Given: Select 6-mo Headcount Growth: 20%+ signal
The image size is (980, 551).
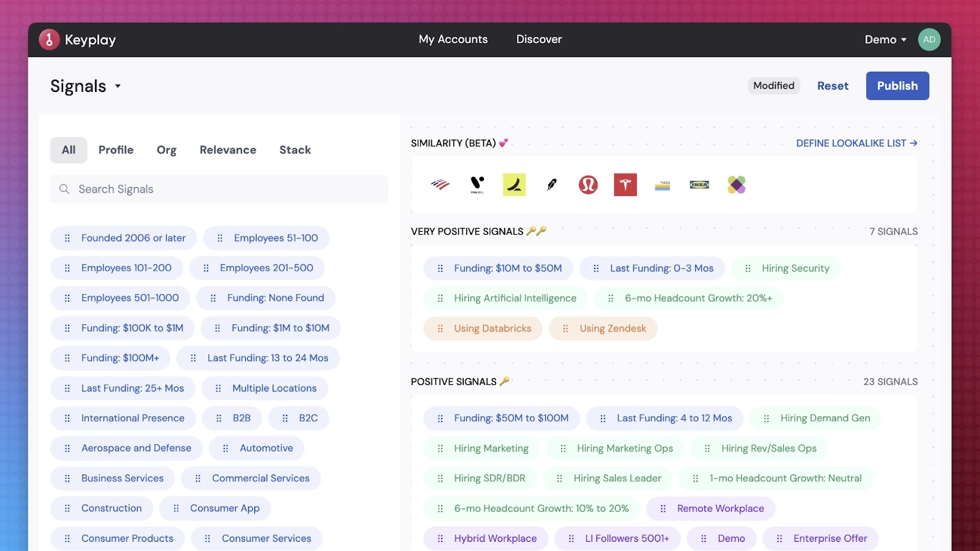Looking at the screenshot, I should click(689, 298).
